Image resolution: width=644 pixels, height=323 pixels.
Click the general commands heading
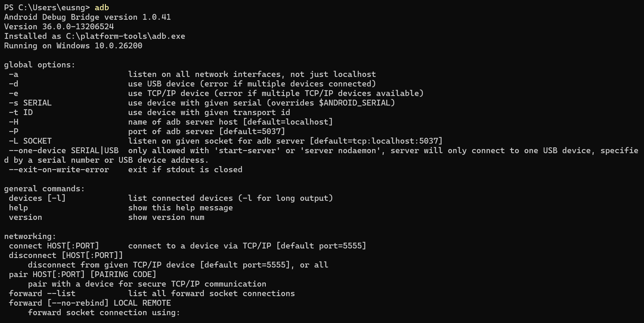tap(44, 189)
